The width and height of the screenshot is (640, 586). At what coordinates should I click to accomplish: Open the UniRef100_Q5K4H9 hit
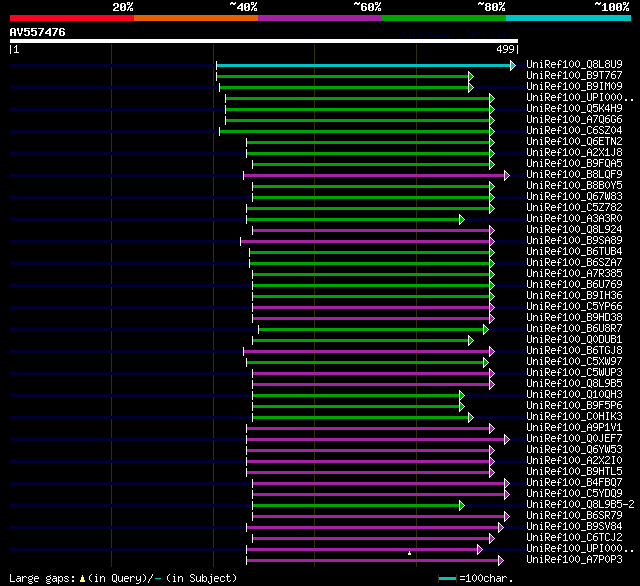click(x=574, y=109)
